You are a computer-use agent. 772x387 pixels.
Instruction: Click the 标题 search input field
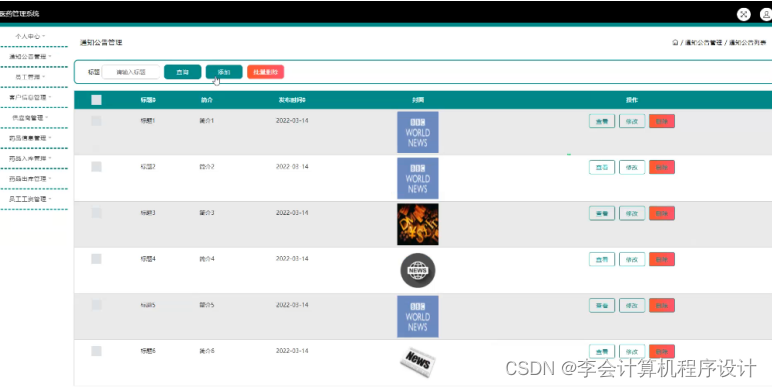pos(131,72)
